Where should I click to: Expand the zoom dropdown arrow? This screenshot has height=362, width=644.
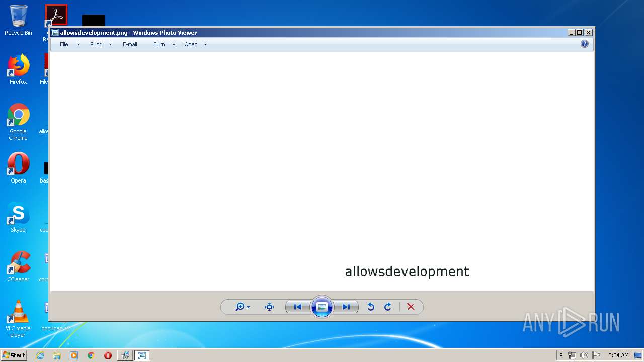point(248,307)
